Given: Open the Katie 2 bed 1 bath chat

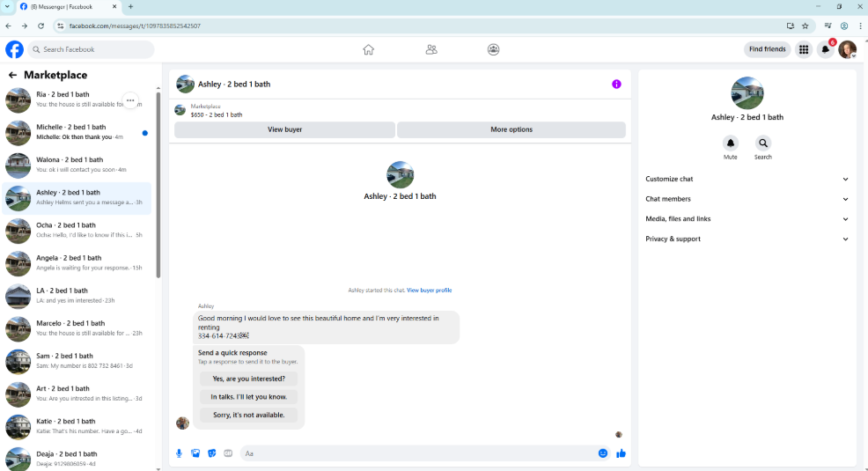Looking at the screenshot, I should [x=77, y=426].
